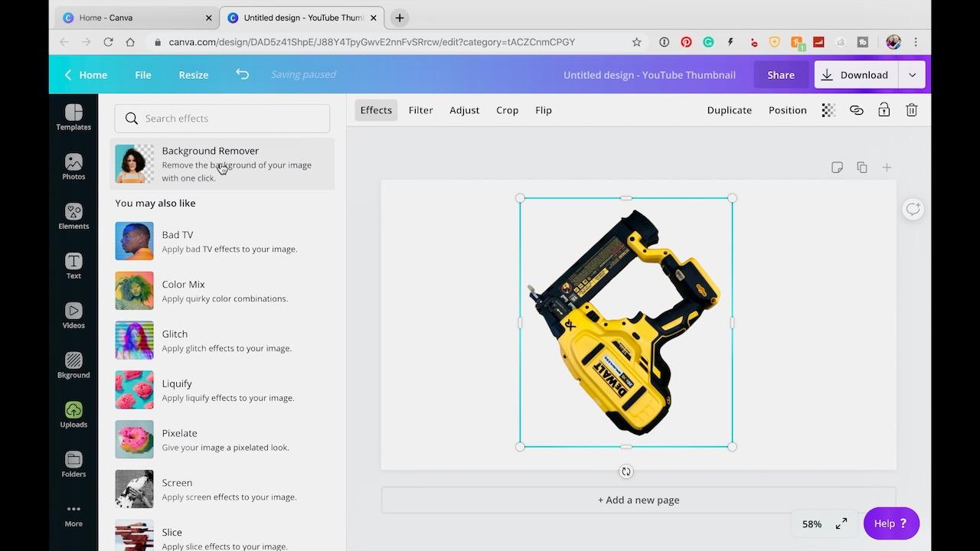Image resolution: width=980 pixels, height=551 pixels.
Task: Delete the selected image with trash icon
Action: click(x=911, y=110)
